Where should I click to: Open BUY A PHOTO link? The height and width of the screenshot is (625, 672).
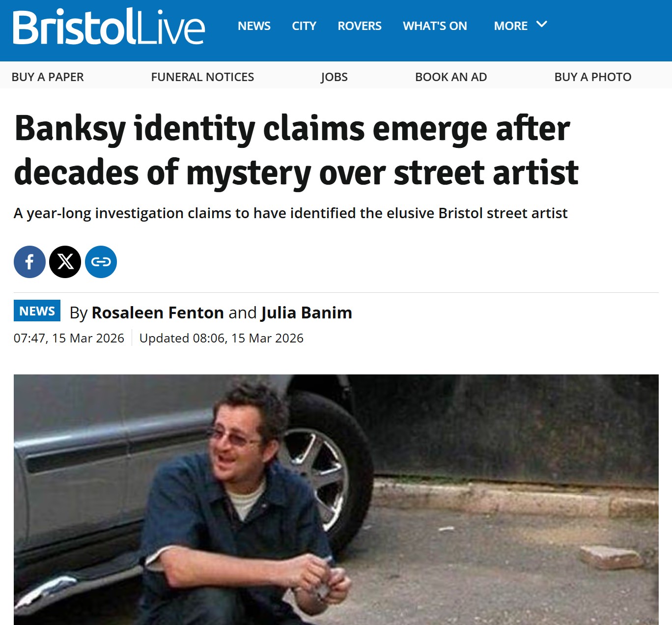593,77
